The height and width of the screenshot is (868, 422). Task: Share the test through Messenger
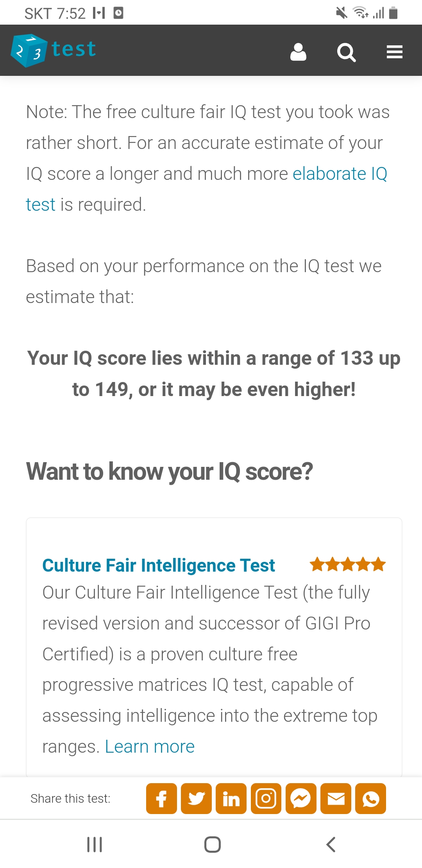click(300, 799)
